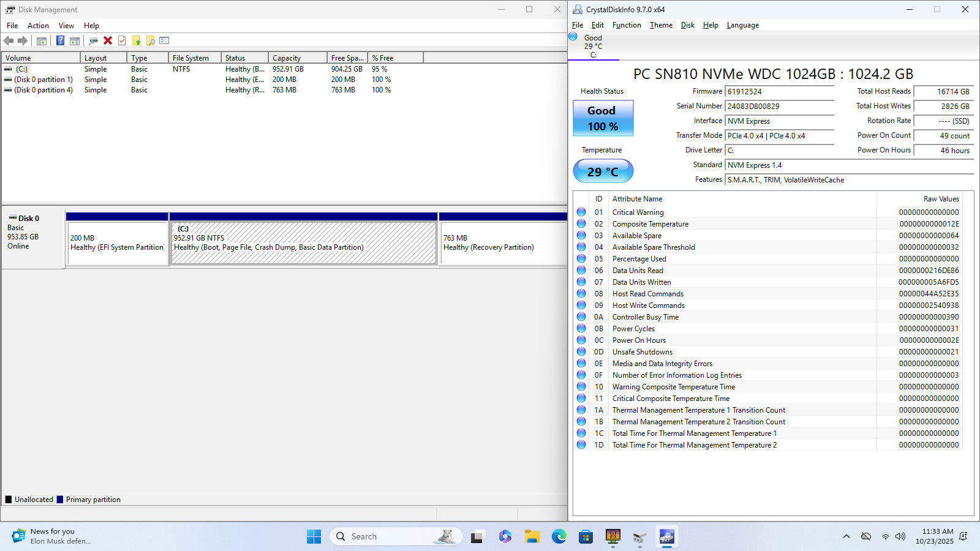Launch Microsoft Edge from the taskbar
Screen dimensions: 980x551
[559, 536]
